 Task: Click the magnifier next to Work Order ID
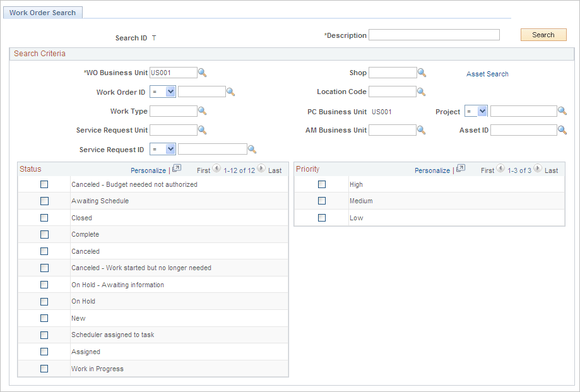[231, 91]
